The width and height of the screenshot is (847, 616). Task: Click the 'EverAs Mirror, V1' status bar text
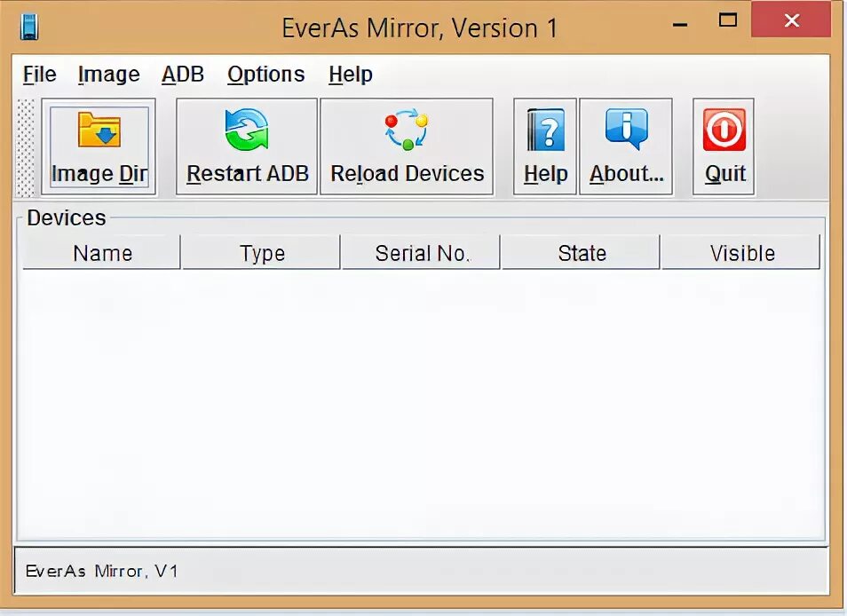point(101,572)
